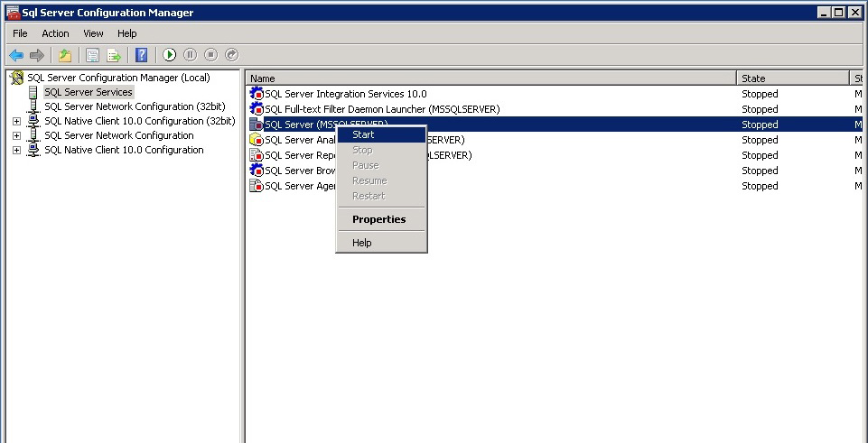
Task: Expand the SQL Server Network Configuration node
Action: tap(16, 135)
